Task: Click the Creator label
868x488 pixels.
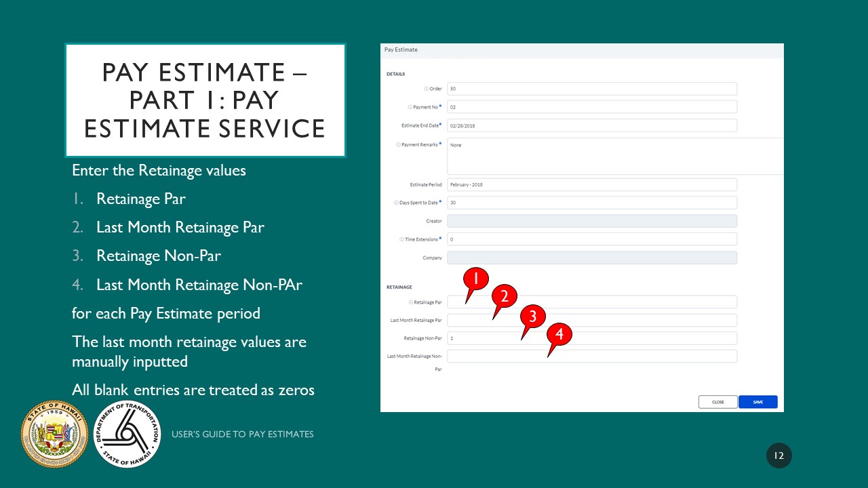Action: pyautogui.click(x=434, y=221)
